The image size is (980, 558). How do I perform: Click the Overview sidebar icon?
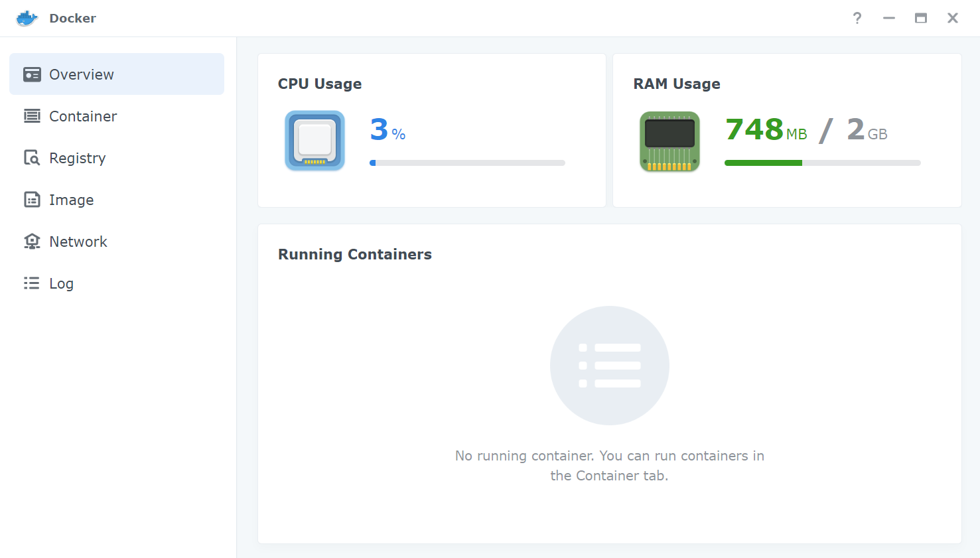tap(32, 74)
